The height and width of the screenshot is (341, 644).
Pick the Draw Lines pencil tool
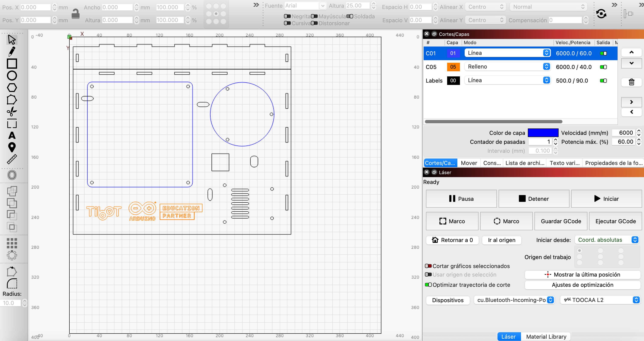point(12,51)
